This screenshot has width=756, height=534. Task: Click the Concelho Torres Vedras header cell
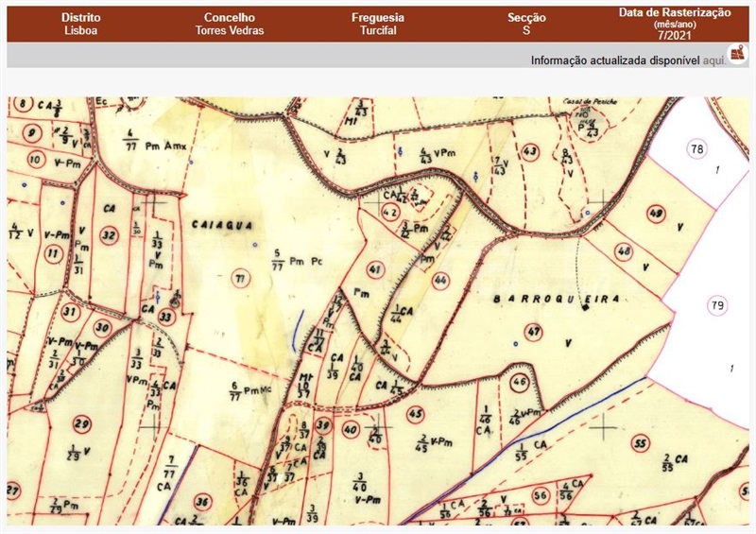tap(229, 24)
